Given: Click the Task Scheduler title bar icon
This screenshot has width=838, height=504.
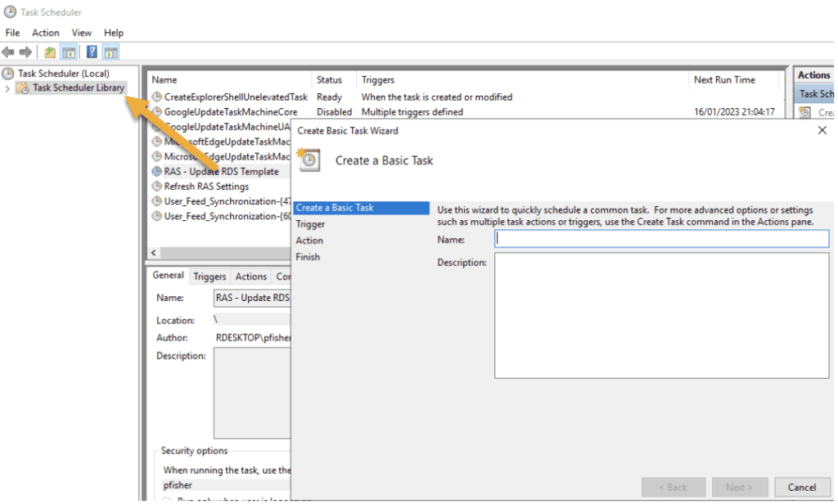Looking at the screenshot, I should [x=10, y=11].
